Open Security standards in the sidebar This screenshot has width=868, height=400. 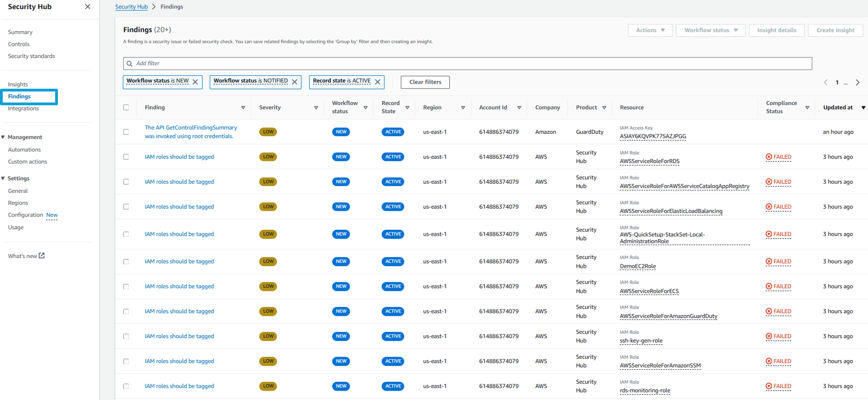31,56
